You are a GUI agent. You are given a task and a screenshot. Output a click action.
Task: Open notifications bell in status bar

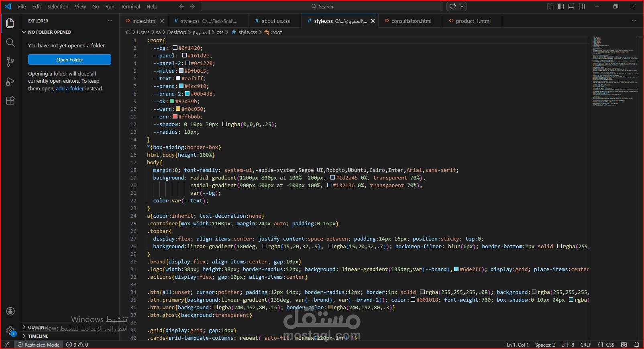click(x=636, y=345)
